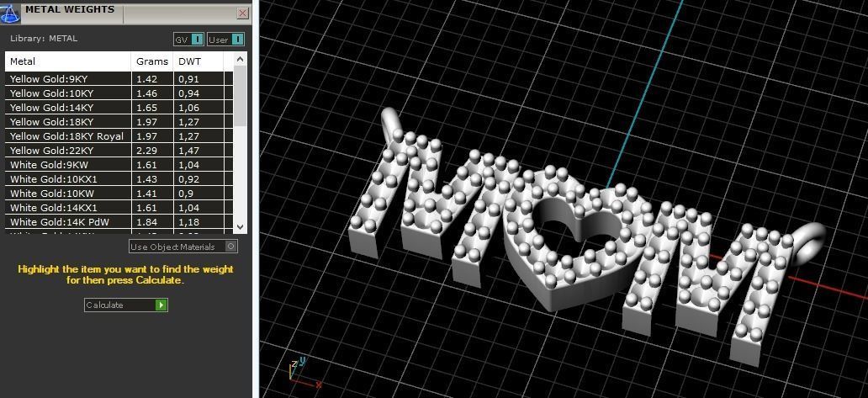Click DWT value 1,47
The height and width of the screenshot is (398, 868).
point(188,151)
